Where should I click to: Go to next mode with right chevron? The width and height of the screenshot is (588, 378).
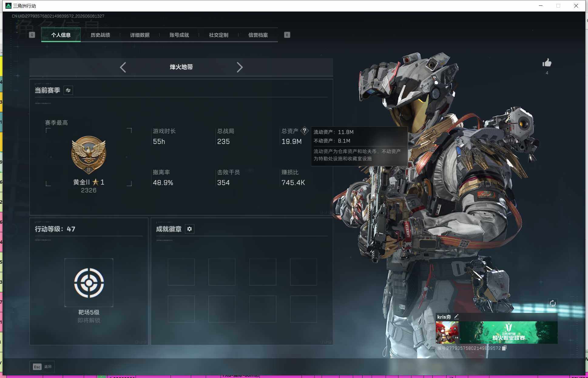[x=240, y=67]
